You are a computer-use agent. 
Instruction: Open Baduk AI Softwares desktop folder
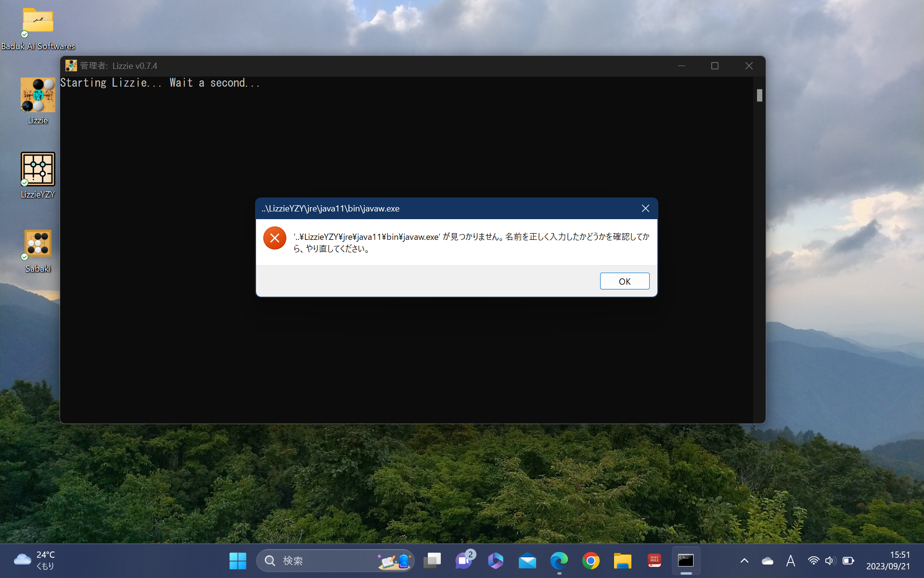(x=38, y=29)
